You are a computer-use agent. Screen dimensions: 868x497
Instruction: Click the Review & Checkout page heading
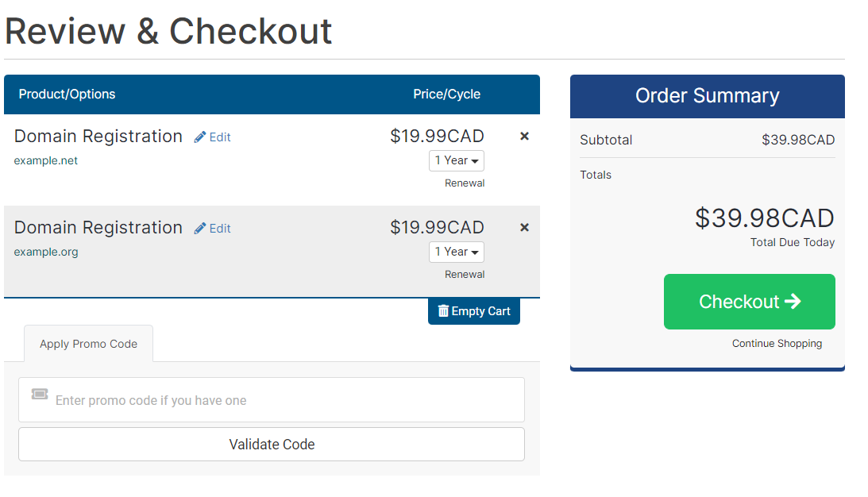point(168,31)
